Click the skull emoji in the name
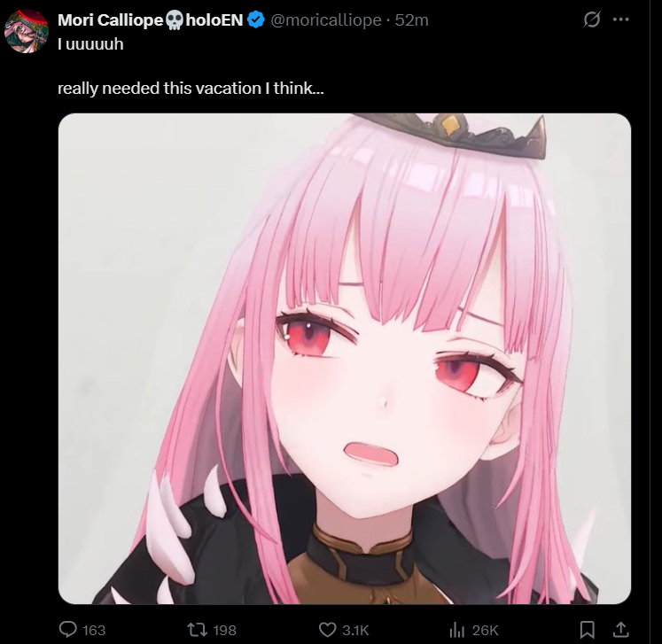Viewport: 662px width, 644px height. (x=174, y=19)
